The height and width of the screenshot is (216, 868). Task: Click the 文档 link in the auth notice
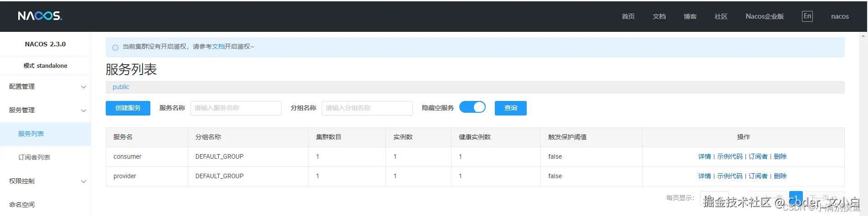point(218,46)
